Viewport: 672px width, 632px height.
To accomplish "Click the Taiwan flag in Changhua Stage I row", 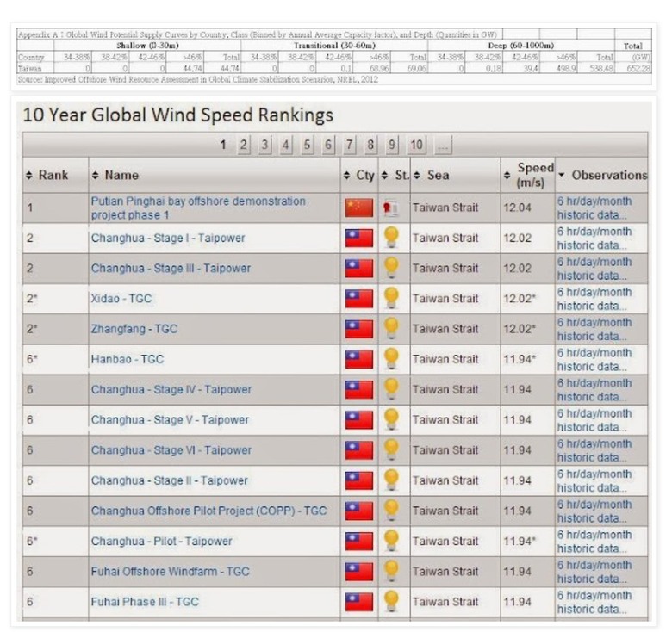I will pos(358,238).
